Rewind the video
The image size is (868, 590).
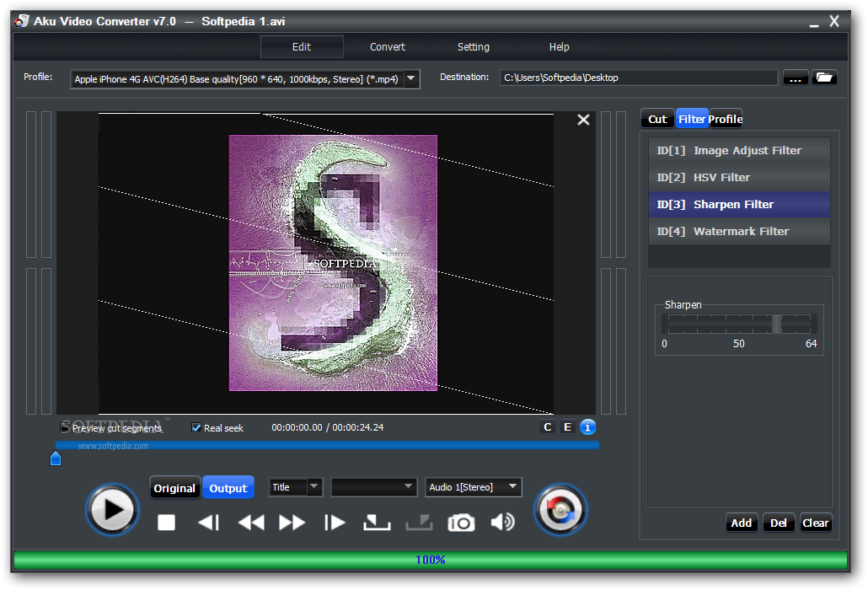[251, 523]
